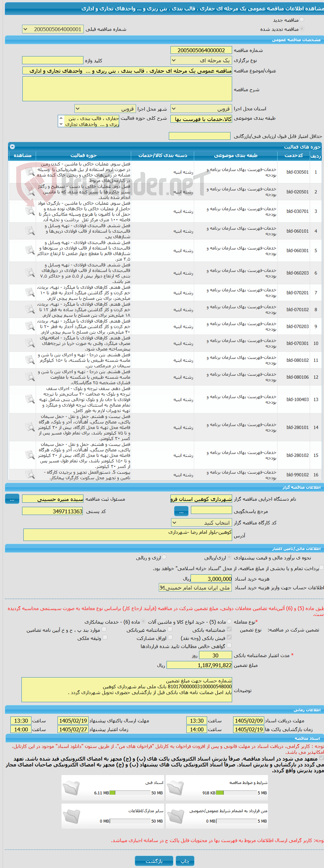Toggle the ضمانتنامه غیربانکی checkbox
This screenshot has width=324, height=868.
(170, 629)
